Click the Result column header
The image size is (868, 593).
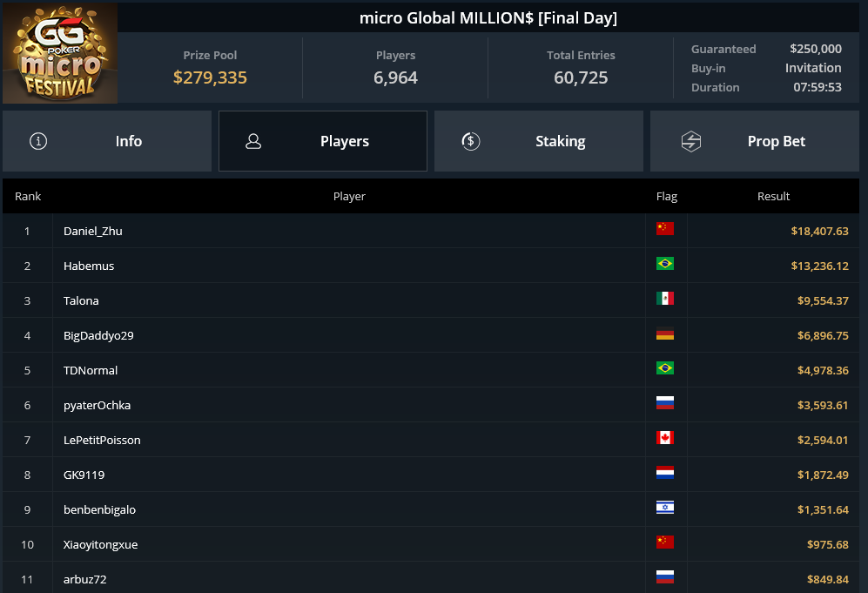773,196
